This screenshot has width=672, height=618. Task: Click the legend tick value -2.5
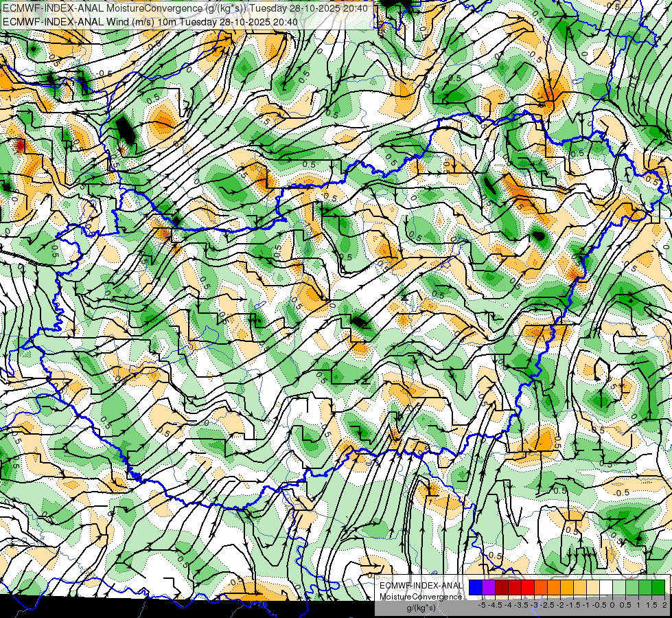click(x=547, y=605)
